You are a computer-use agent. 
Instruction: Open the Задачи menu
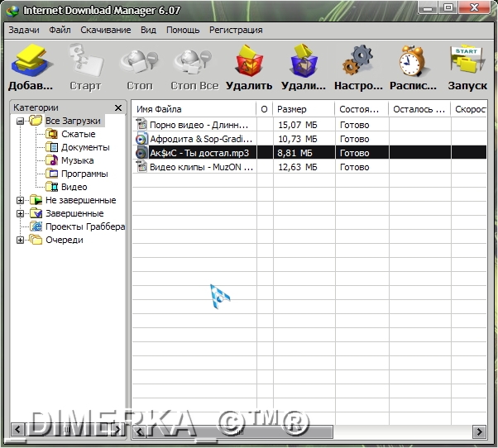pyautogui.click(x=24, y=30)
